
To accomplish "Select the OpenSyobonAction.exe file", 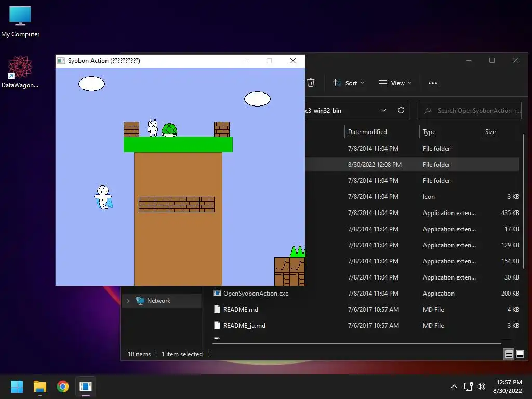I will click(x=256, y=294).
